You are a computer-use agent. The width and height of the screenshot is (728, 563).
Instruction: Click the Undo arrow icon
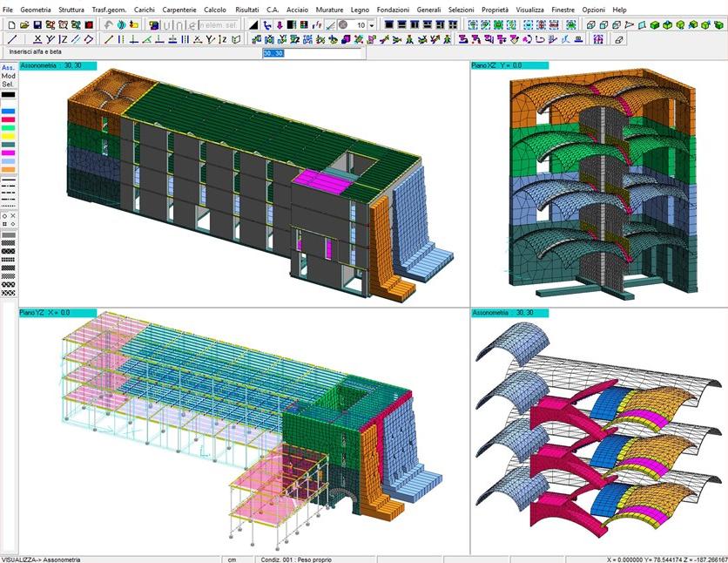(108, 25)
